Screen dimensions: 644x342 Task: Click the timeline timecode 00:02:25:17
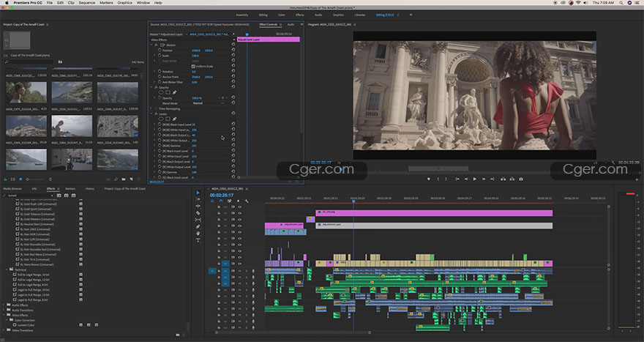click(221, 195)
